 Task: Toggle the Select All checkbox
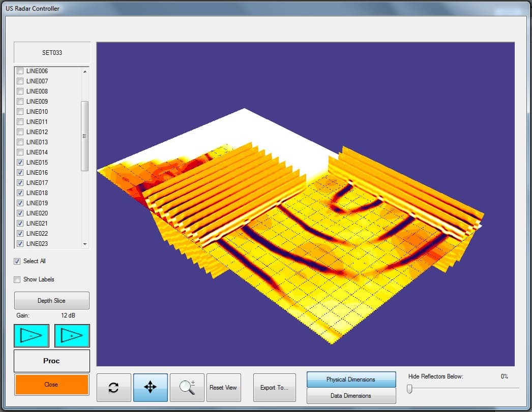pyautogui.click(x=17, y=261)
